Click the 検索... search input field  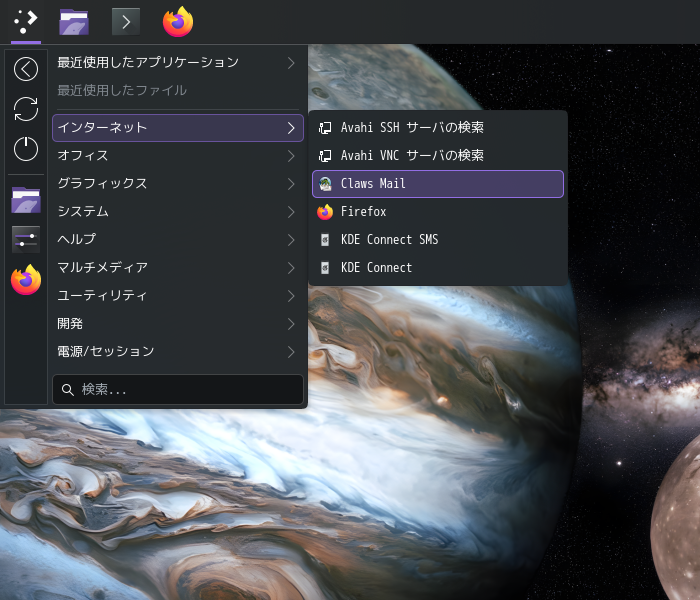(178, 390)
